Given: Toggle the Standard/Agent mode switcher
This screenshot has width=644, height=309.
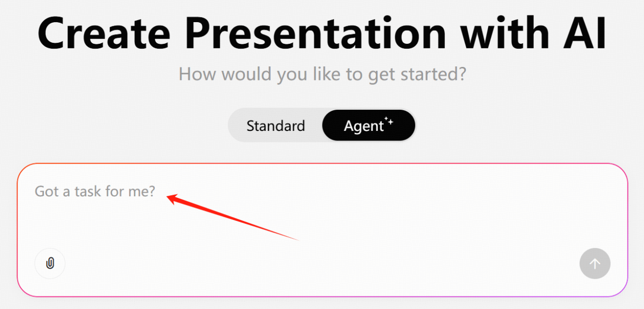Looking at the screenshot, I should tap(322, 125).
